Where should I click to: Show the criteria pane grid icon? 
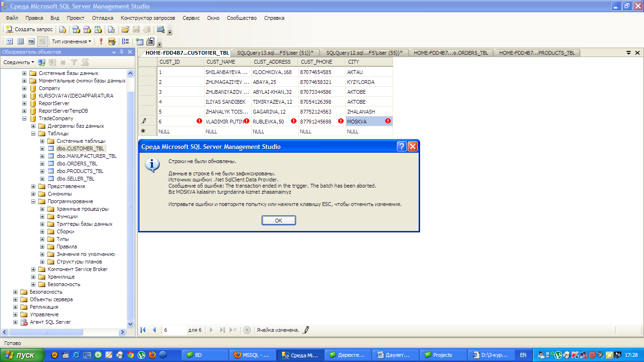20,41
